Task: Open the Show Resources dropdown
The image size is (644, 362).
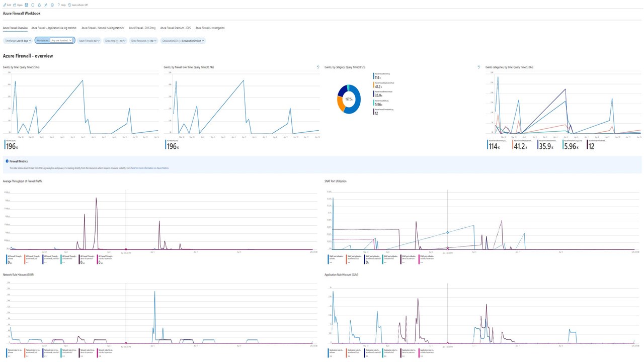Action: pos(143,41)
